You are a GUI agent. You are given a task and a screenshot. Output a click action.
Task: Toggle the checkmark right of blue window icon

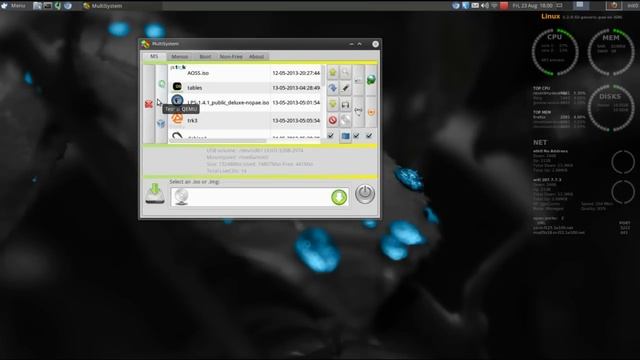(x=356, y=136)
